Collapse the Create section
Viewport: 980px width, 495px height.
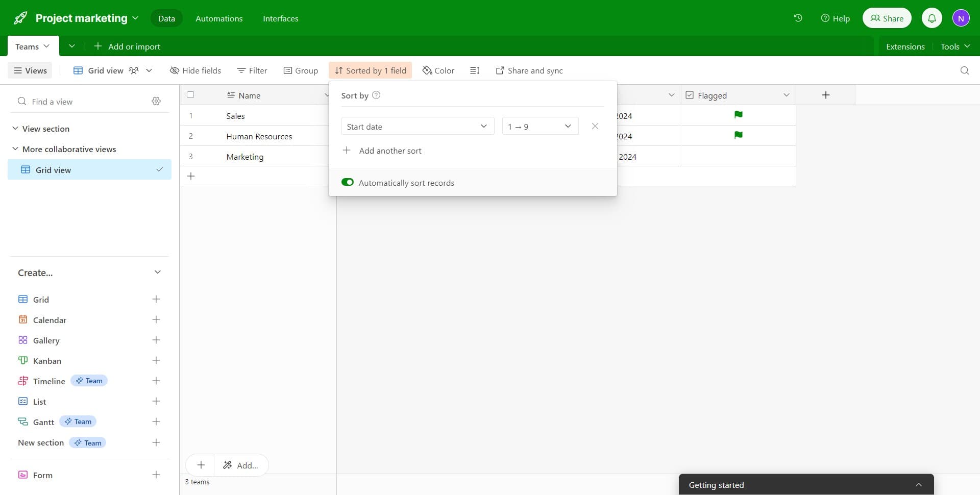(157, 273)
